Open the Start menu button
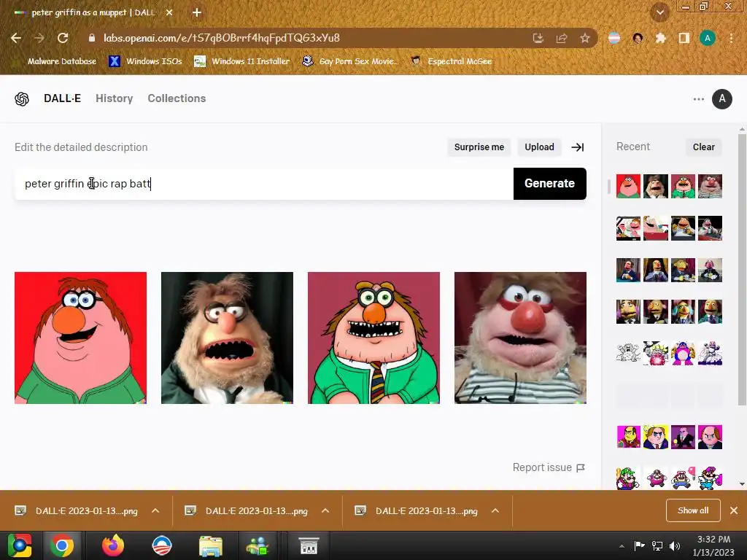 coord(20,545)
